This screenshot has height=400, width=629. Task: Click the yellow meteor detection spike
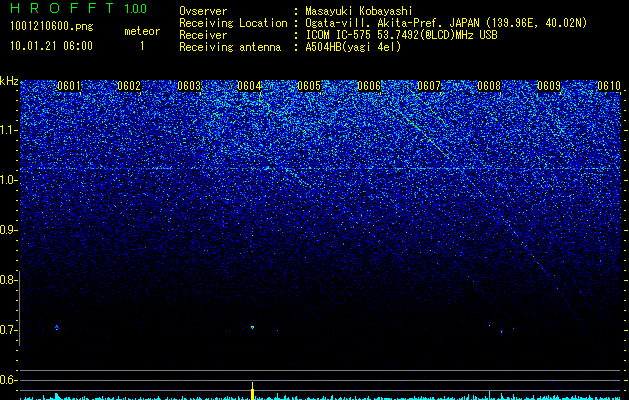click(252, 391)
